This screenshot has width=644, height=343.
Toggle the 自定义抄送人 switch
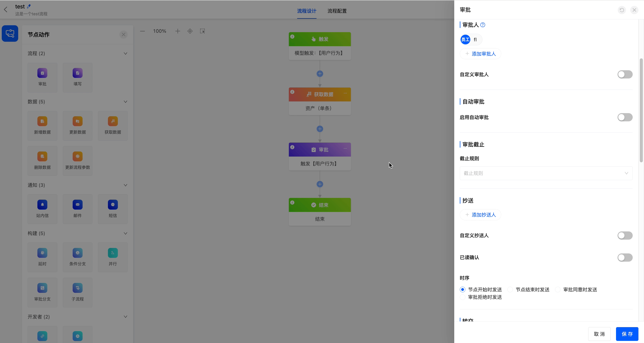[625, 235]
